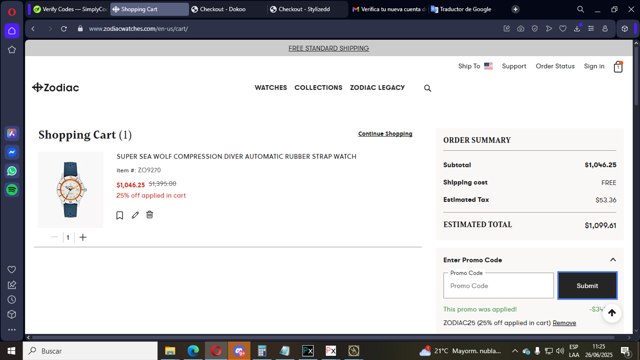Remove the ZODIAC25 promo code
The height and width of the screenshot is (360, 640).
pos(564,323)
